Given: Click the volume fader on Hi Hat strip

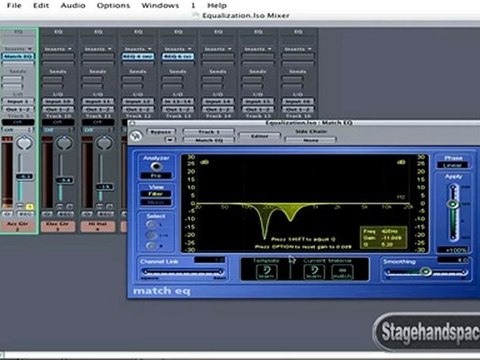Looking at the screenshot, I should pyautogui.click(x=104, y=187).
